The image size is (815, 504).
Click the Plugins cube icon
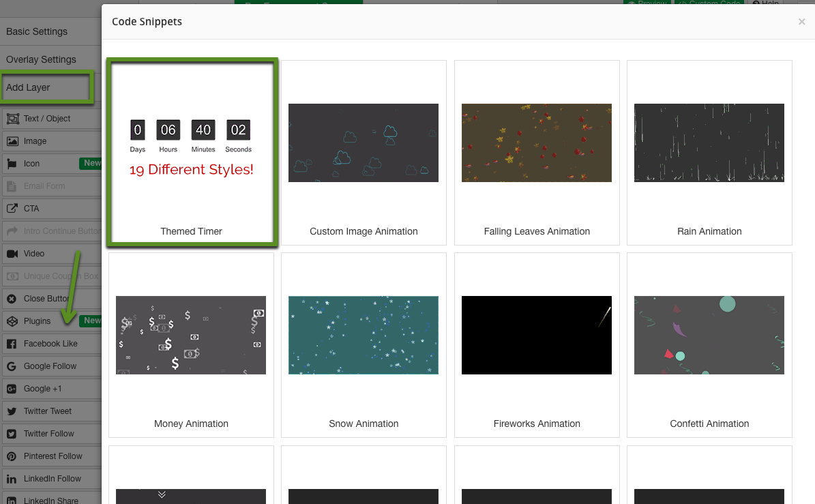point(12,321)
